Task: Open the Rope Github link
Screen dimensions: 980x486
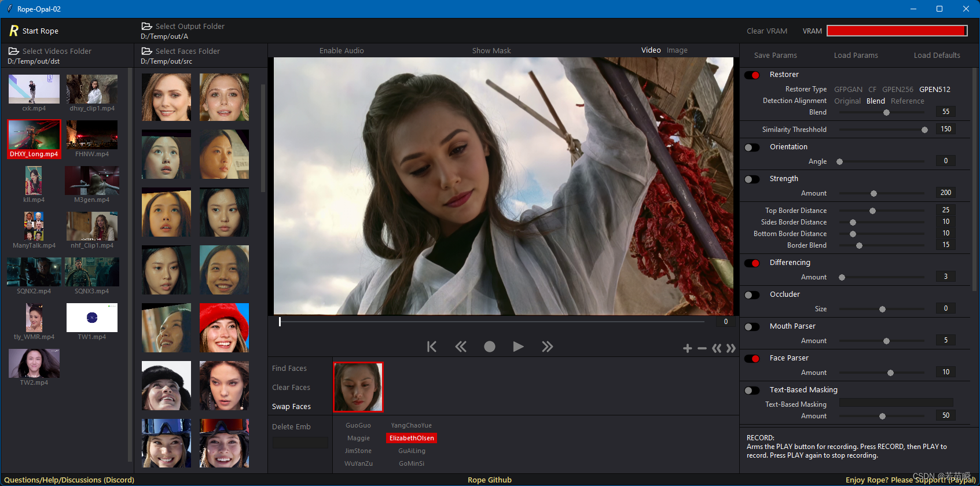Action: tap(490, 480)
